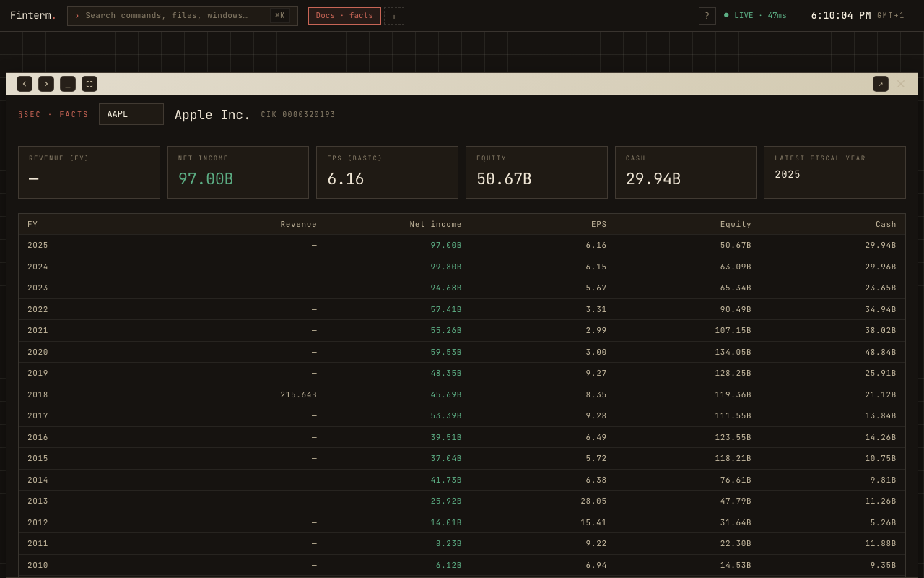Click net income 94.68B for 2023

446,288
